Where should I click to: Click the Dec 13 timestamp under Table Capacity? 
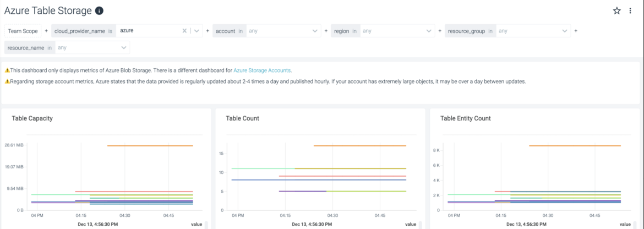point(98,225)
